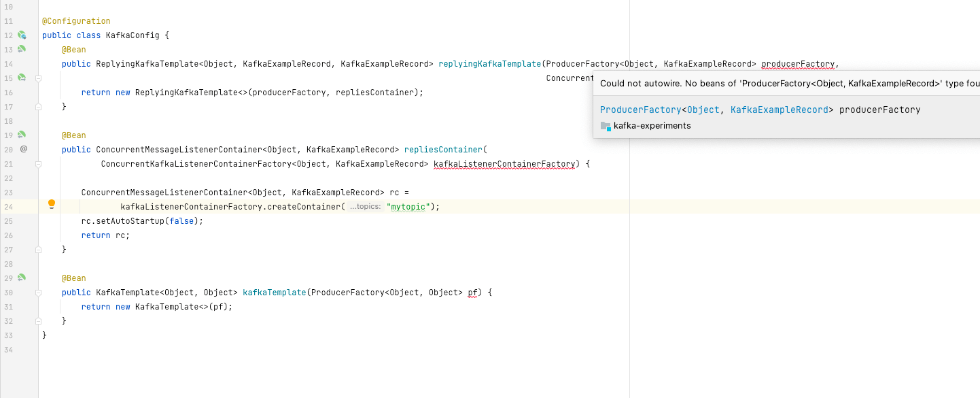This screenshot has height=398, width=980.
Task: Click the annotation @ gutter icon on line 20
Action: click(22, 149)
